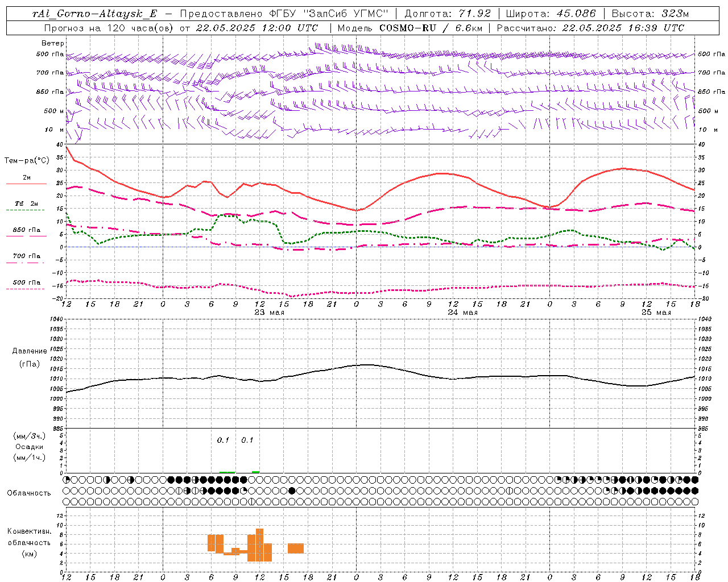Viewport: 728px width, 582px height.
Task: Click the Тем-ра(°C) panel label
Action: click(x=27, y=161)
